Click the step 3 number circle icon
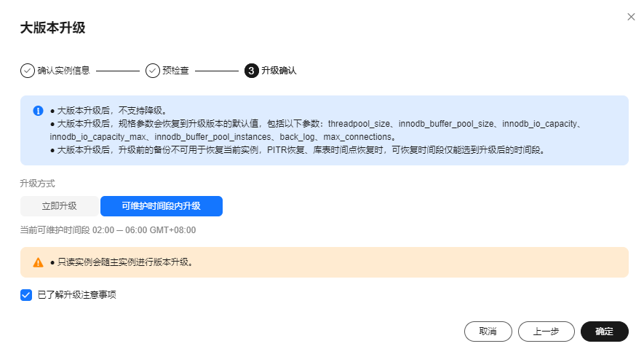 tap(251, 71)
